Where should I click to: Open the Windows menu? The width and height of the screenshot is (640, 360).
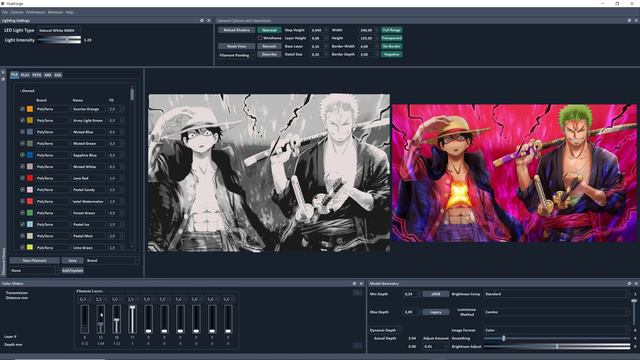point(56,12)
